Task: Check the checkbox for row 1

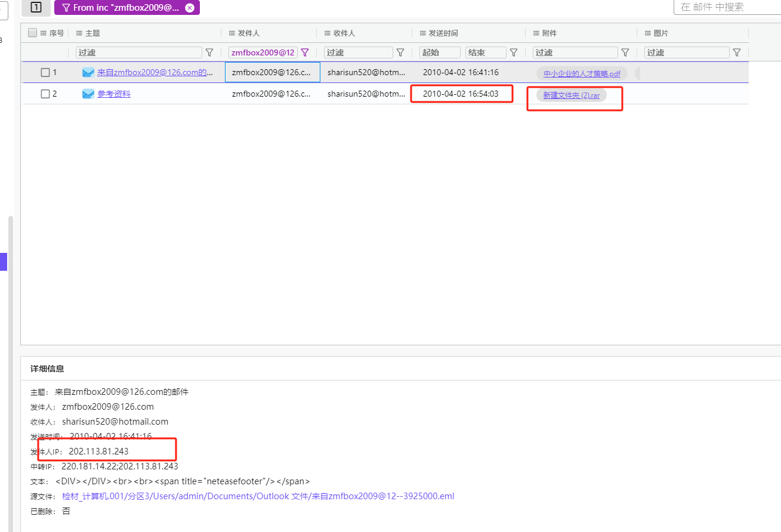Action: pos(45,73)
